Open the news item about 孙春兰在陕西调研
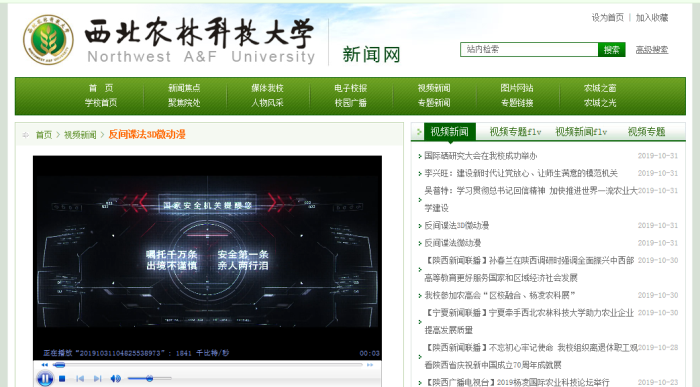Viewport: 700px width, 387px height. point(529,269)
